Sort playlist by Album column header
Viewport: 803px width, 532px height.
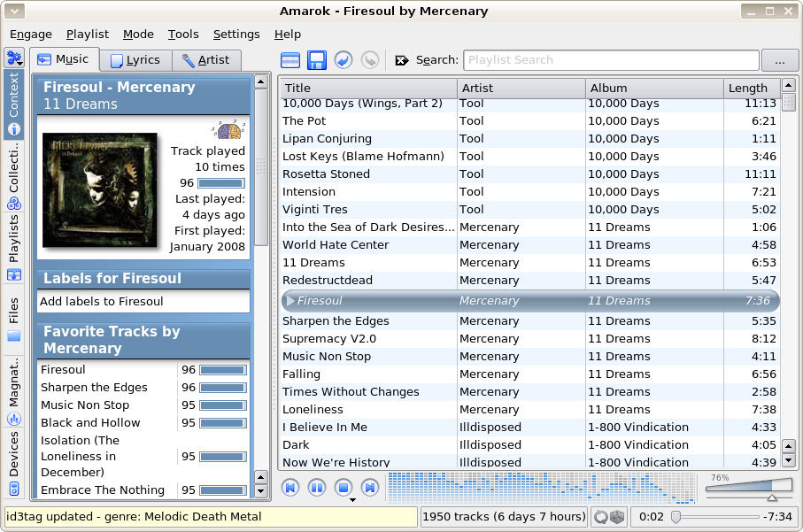(654, 88)
